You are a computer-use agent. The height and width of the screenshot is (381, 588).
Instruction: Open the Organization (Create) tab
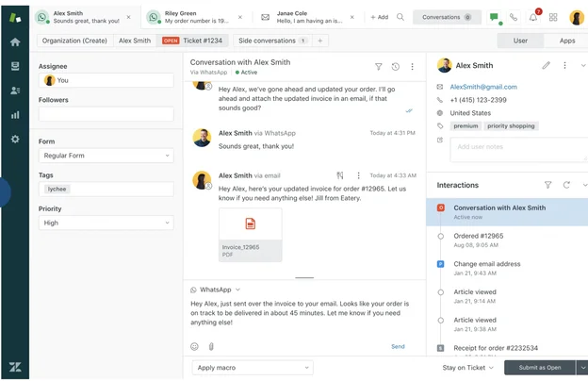pyautogui.click(x=74, y=41)
